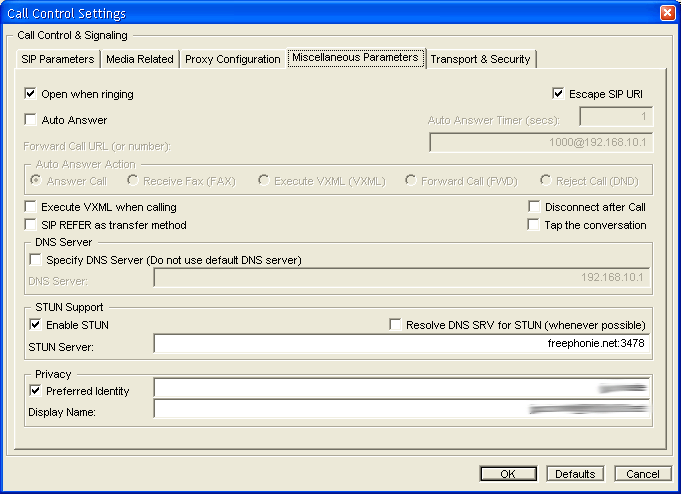Enable the Auto Answer checkbox

30,120
